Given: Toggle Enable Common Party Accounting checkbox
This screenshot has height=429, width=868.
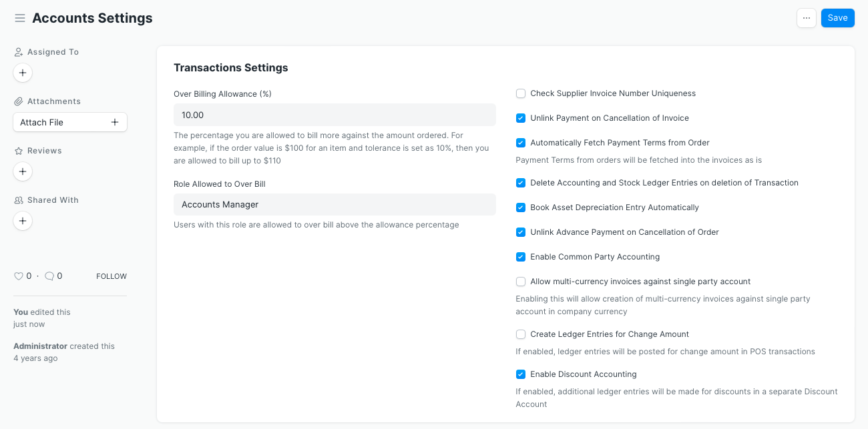Looking at the screenshot, I should (x=521, y=257).
